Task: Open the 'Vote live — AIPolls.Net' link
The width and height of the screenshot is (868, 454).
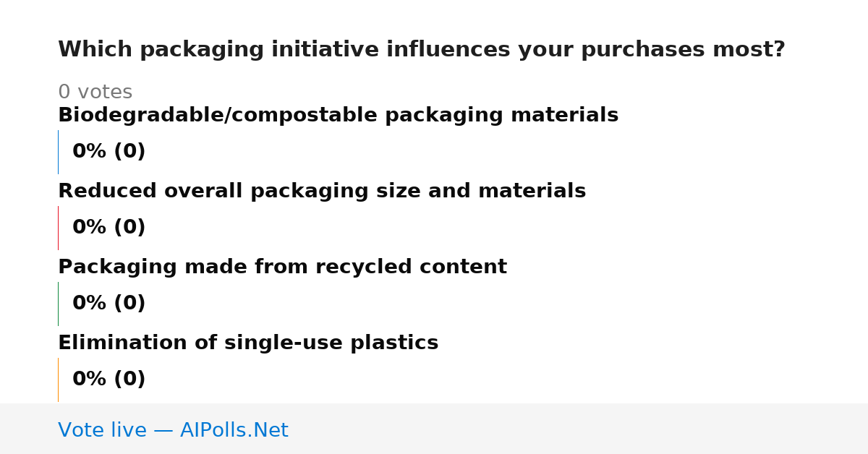Action: 173,431
